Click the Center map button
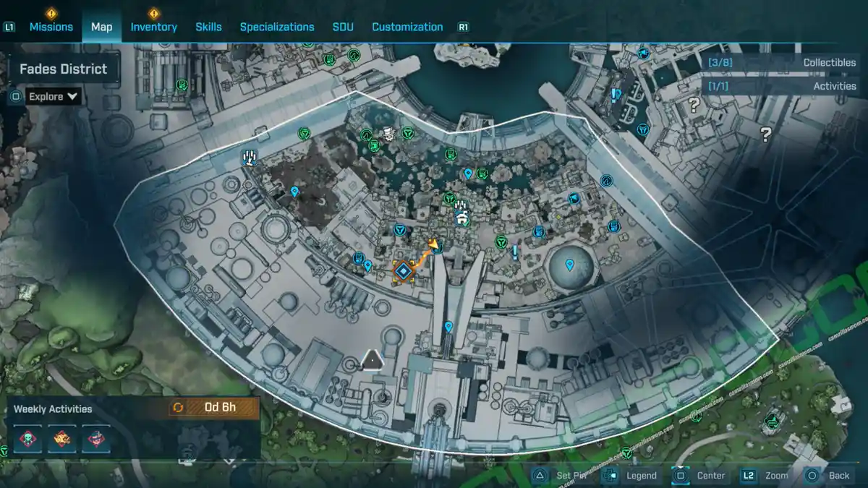Image resolution: width=868 pixels, height=488 pixels. [712, 475]
